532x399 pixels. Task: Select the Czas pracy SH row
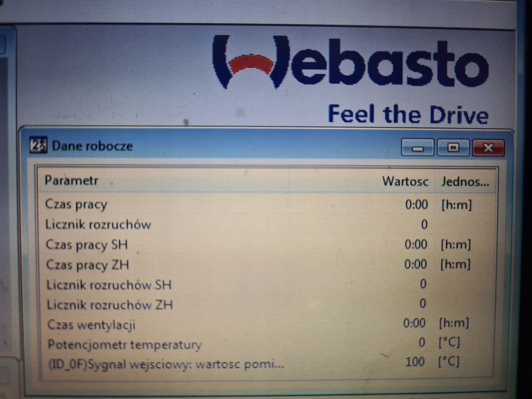(87, 245)
